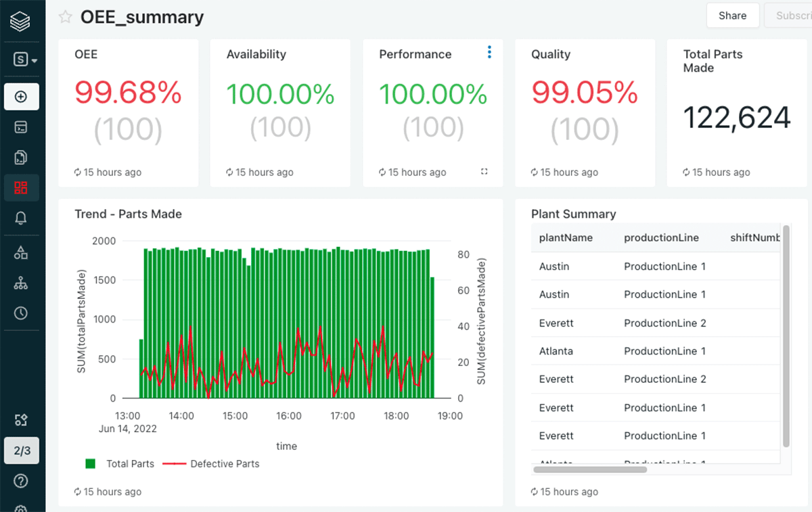
Task: Click the Share button
Action: point(732,16)
